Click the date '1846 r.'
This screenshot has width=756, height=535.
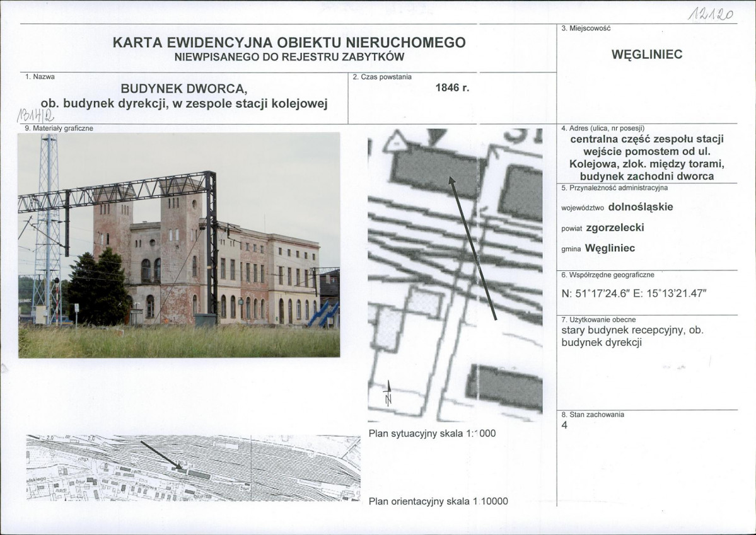tap(452, 88)
